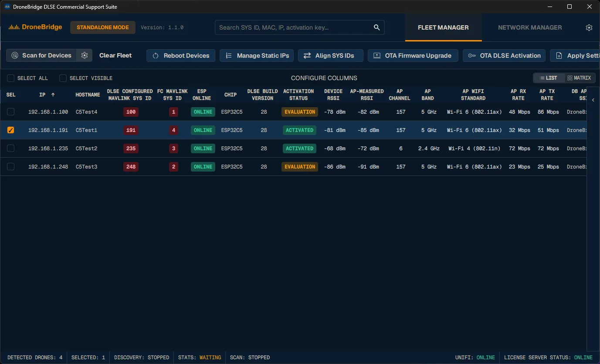Click the Align SYS IDs button

[329, 56]
